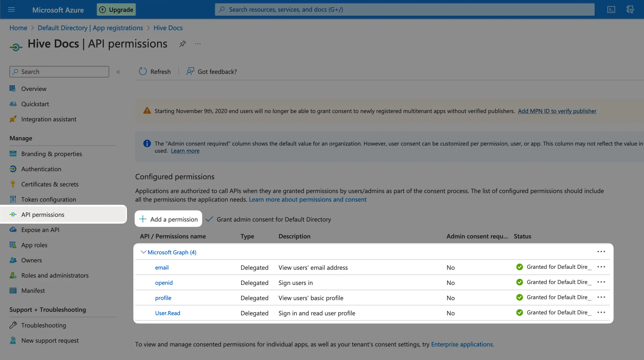Open more options for User.Read permission
The image size is (644, 360).
pos(601,313)
